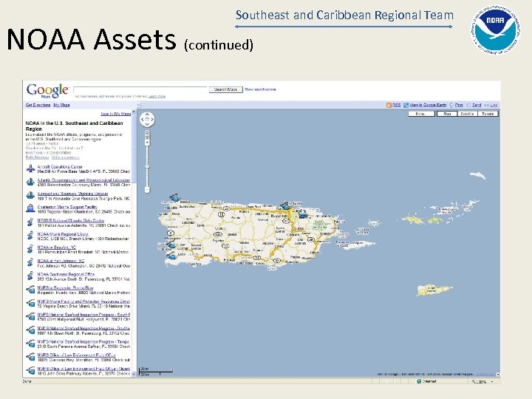The height and width of the screenshot is (399, 532).
Task: Click the Charleston Marine Support Facility icon
Action: pyautogui.click(x=30, y=208)
